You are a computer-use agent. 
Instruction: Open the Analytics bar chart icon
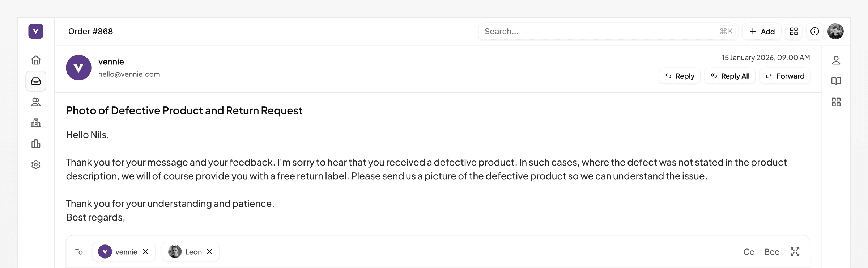pos(36,144)
